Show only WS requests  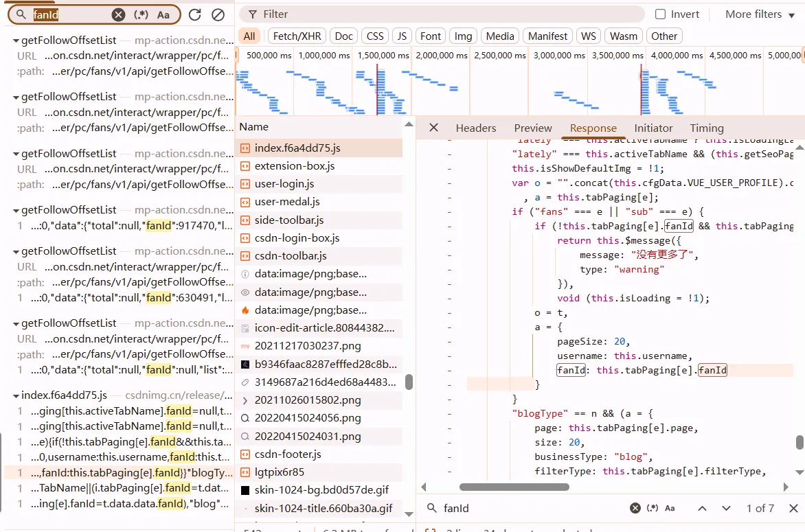(x=589, y=36)
